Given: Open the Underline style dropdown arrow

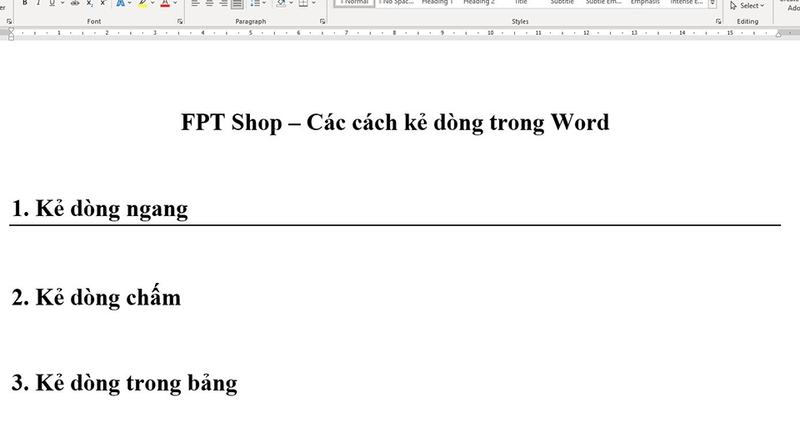Looking at the screenshot, I should (x=62, y=3).
